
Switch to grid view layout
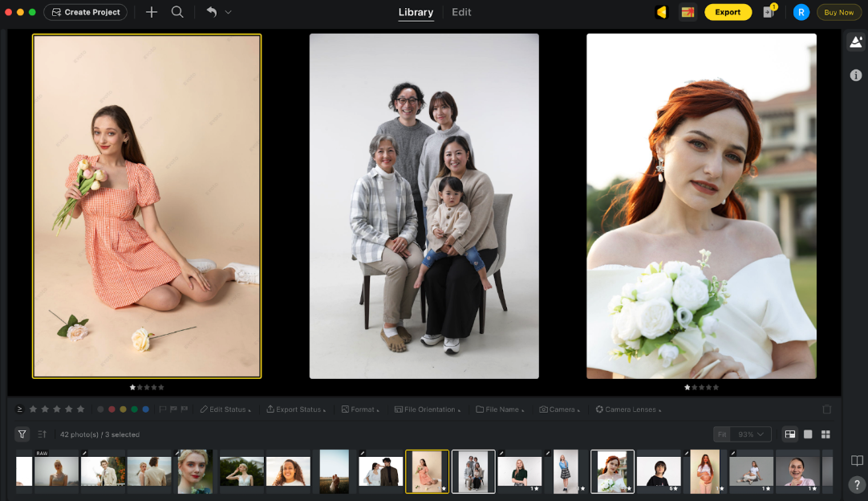[x=825, y=434]
